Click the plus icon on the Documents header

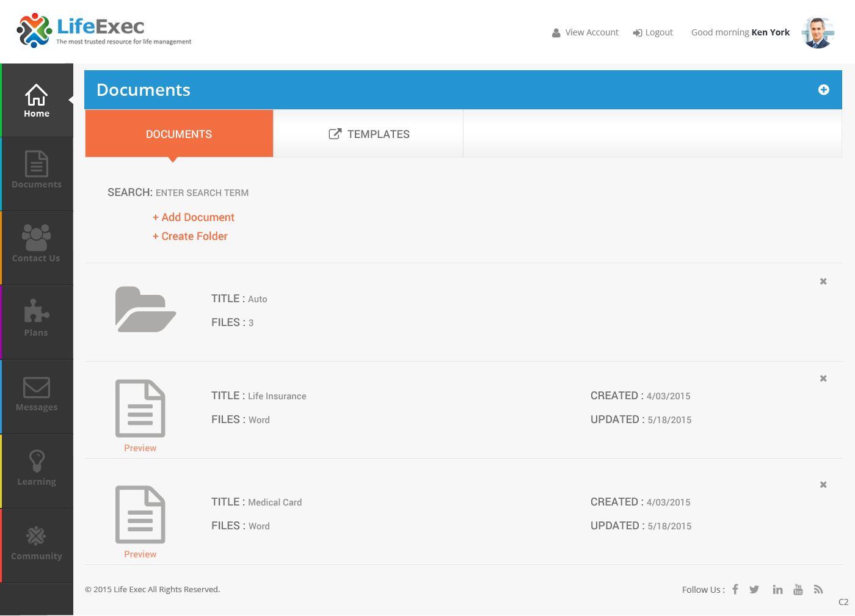pos(824,89)
